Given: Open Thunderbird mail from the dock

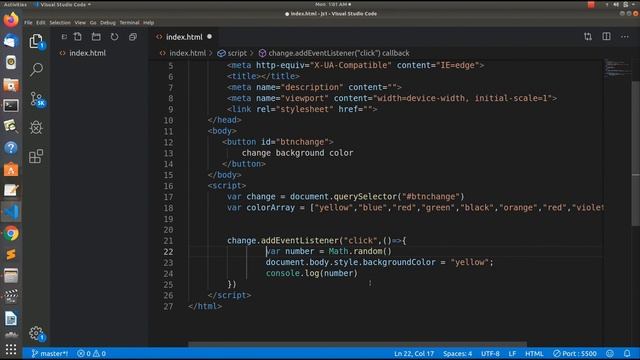Looking at the screenshot, I should (x=11, y=41).
